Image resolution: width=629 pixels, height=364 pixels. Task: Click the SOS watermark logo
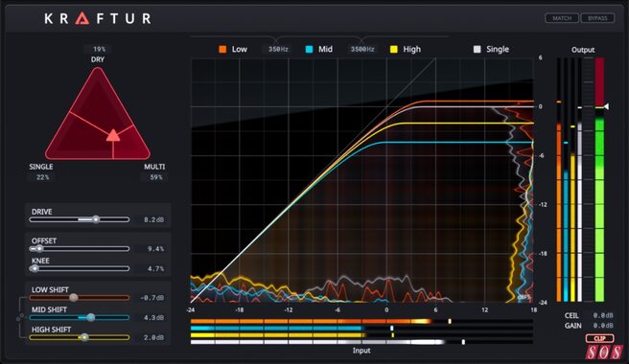coord(604,353)
